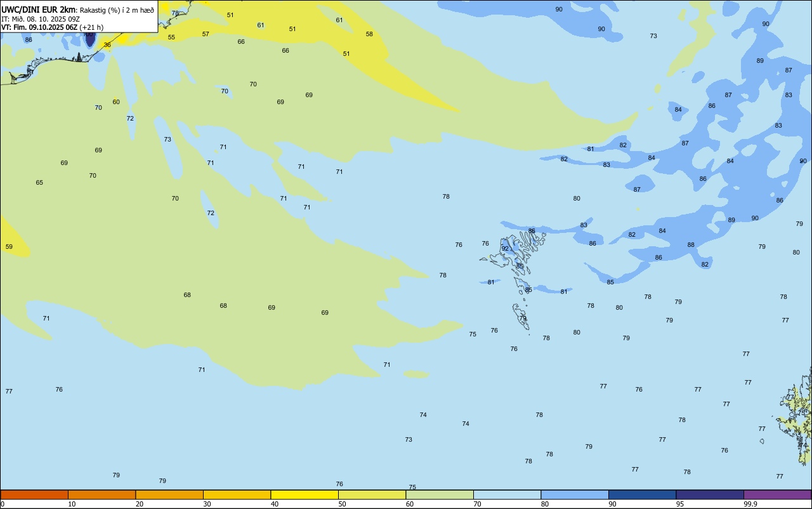Click the humidity value '59' in the yellow patch
Screen dimensions: 812x509
pos(9,247)
